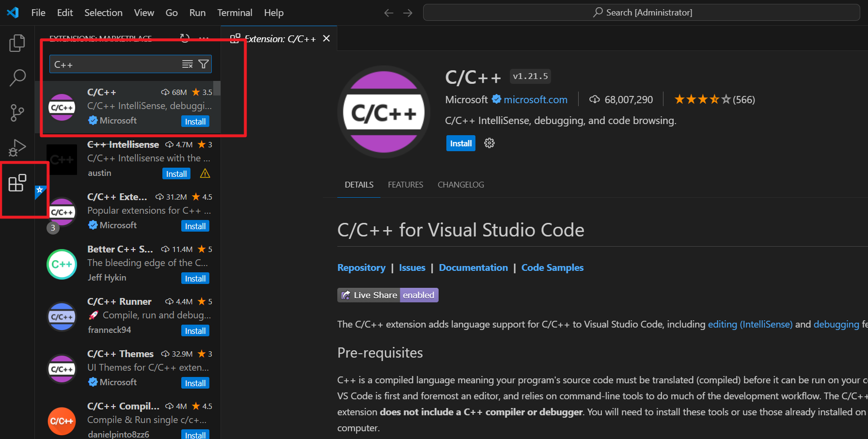Install the C/C++ Extension Pack
Image resolution: width=868 pixels, height=439 pixels.
[x=195, y=226]
